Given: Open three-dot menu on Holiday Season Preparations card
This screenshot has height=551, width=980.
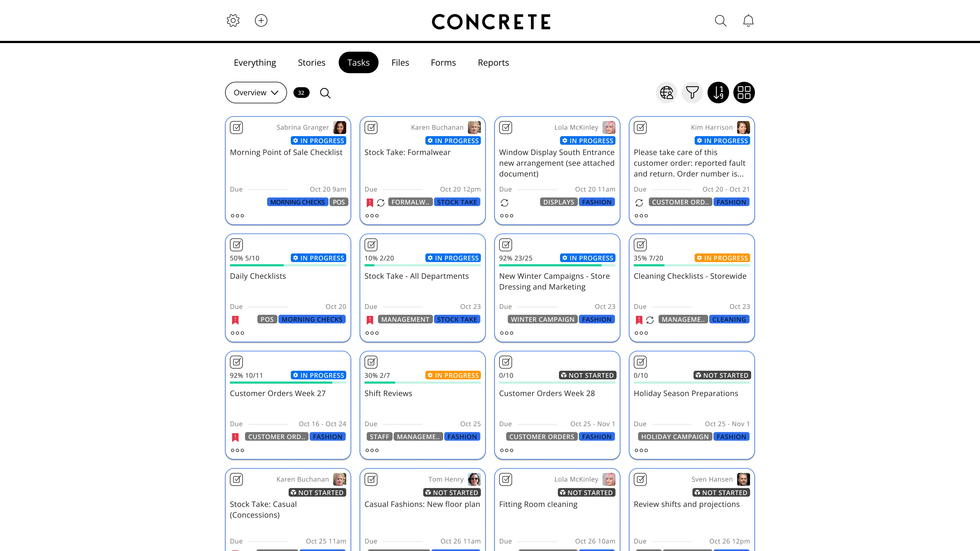Looking at the screenshot, I should tap(641, 450).
